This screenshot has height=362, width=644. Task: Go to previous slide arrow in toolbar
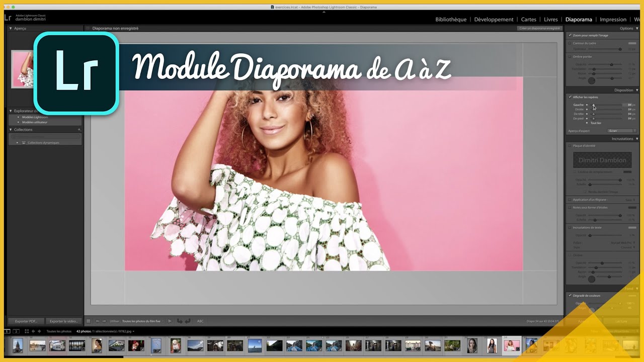[x=97, y=321]
